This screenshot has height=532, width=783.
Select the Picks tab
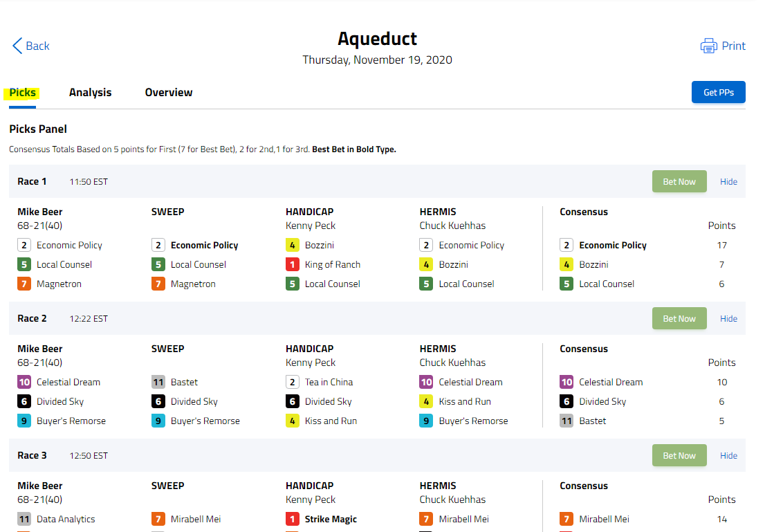pos(22,93)
